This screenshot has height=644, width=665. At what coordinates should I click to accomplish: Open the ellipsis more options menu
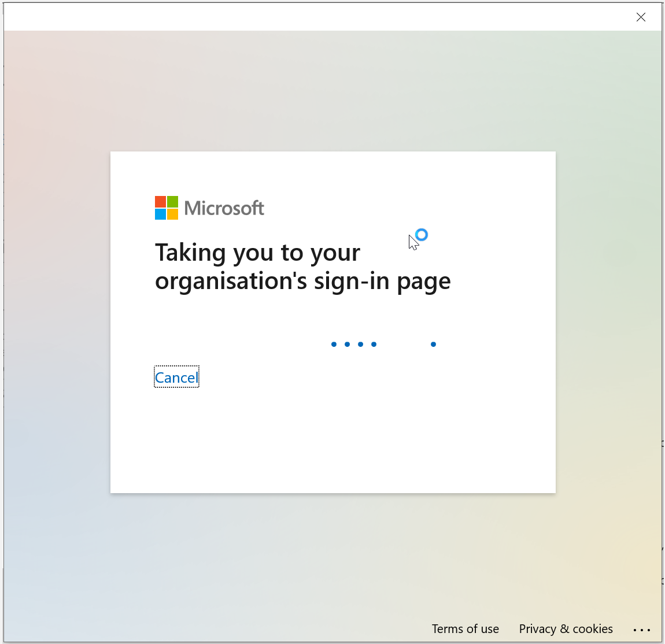[642, 630]
